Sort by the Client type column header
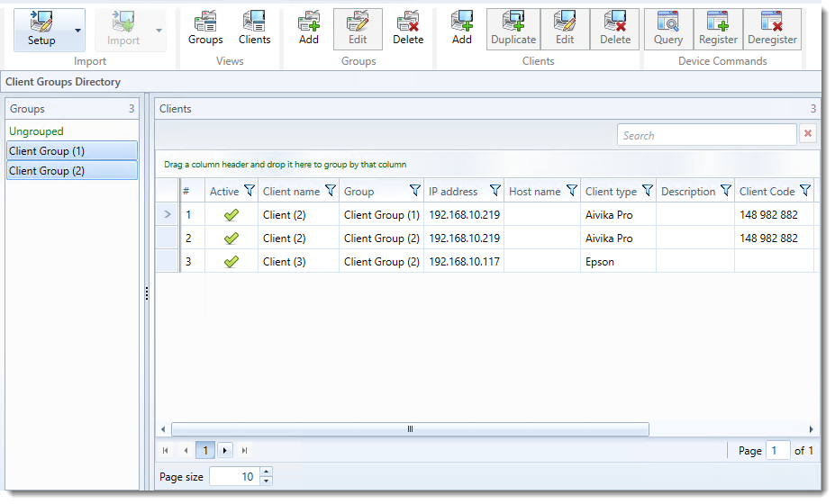The image size is (835, 504). click(611, 192)
